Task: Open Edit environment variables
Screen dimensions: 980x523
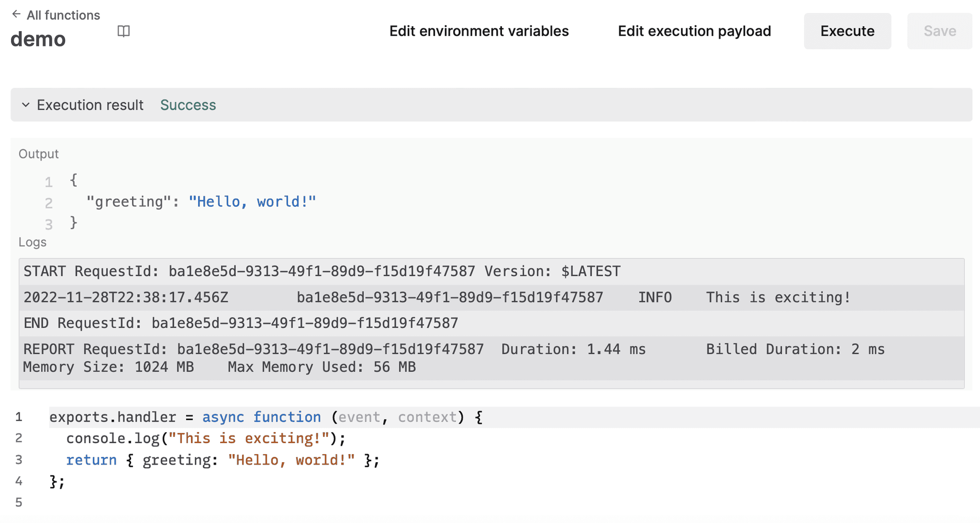Action: [x=479, y=31]
